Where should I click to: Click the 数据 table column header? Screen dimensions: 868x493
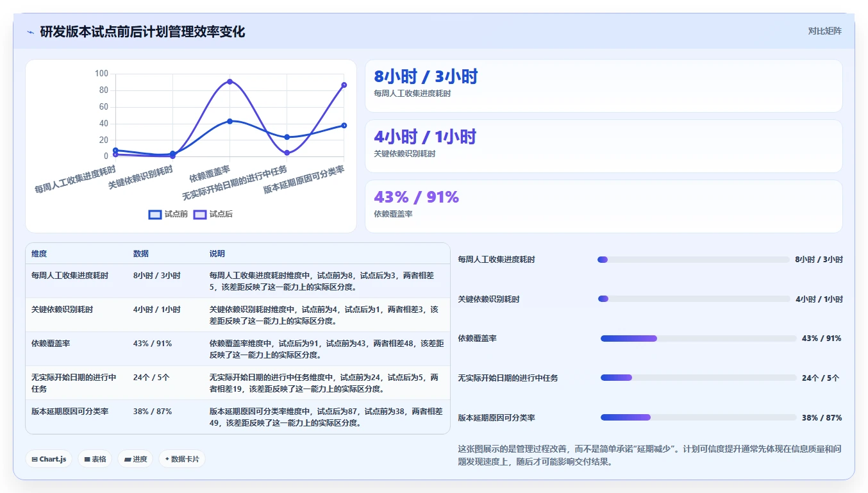(141, 254)
